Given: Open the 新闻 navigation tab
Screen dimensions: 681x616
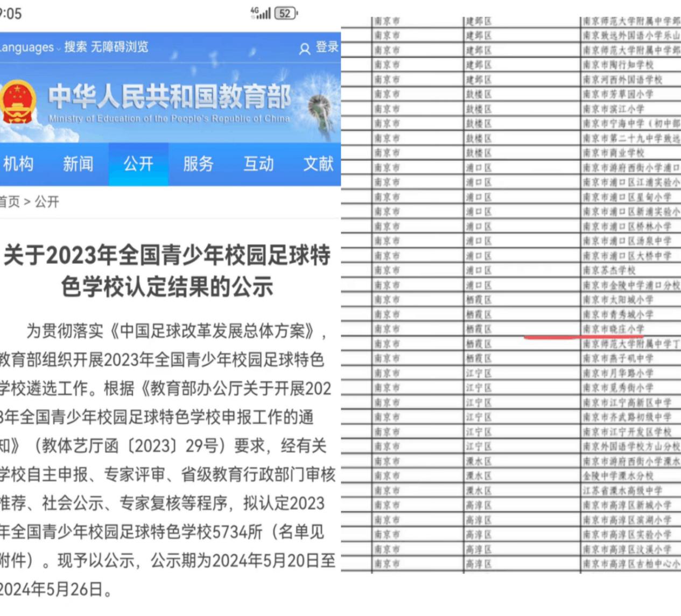Looking at the screenshot, I should pyautogui.click(x=78, y=164).
